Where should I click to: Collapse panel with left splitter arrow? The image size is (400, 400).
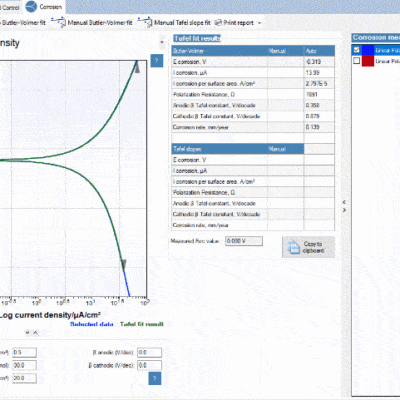[344, 202]
